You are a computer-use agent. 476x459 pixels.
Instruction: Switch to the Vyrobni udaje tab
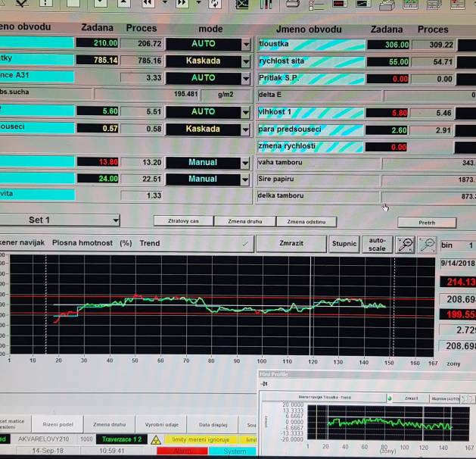162,425
